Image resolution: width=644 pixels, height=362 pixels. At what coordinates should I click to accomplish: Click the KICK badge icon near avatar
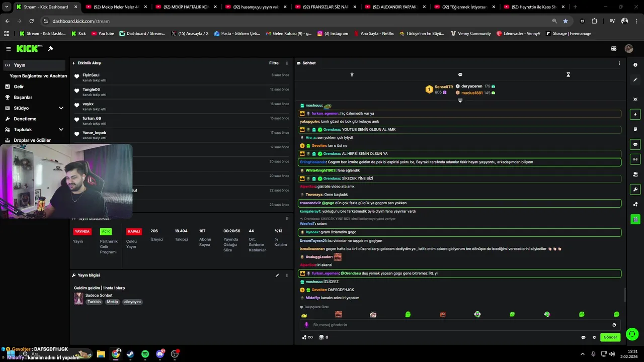tap(614, 49)
